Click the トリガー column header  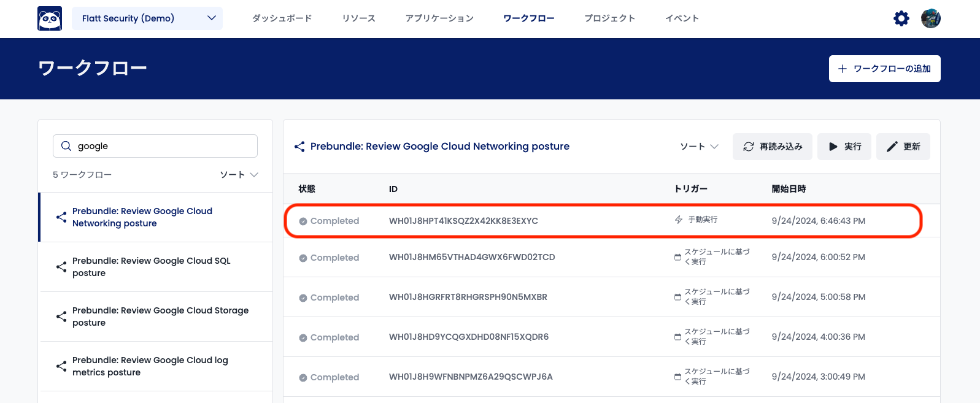(x=691, y=189)
